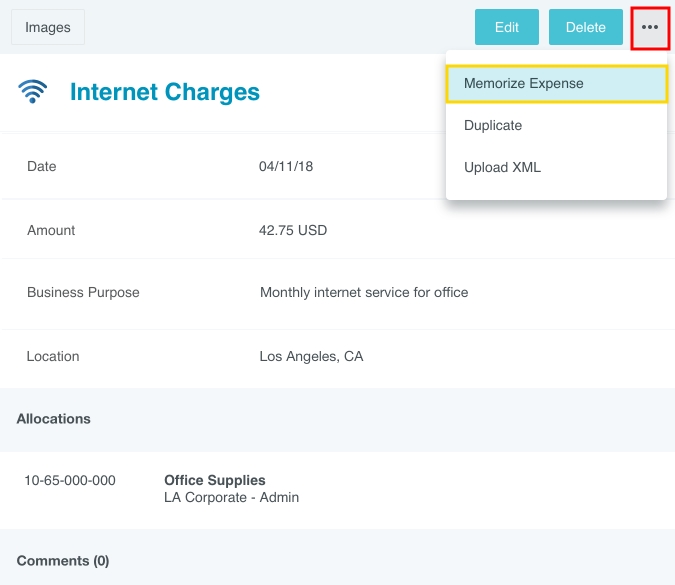Click the Los Angeles, CA location value
Image resolution: width=675 pixels, height=585 pixels.
[311, 356]
